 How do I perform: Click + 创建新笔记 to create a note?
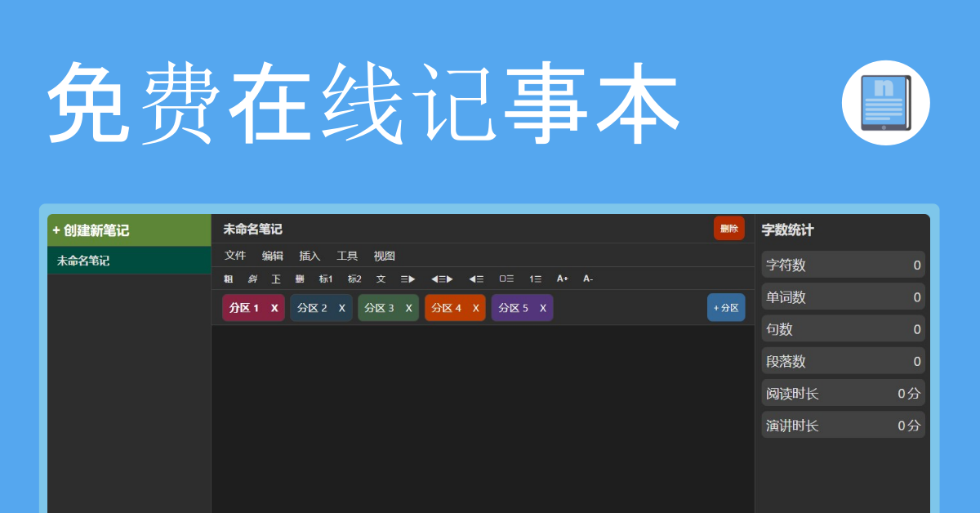point(91,231)
